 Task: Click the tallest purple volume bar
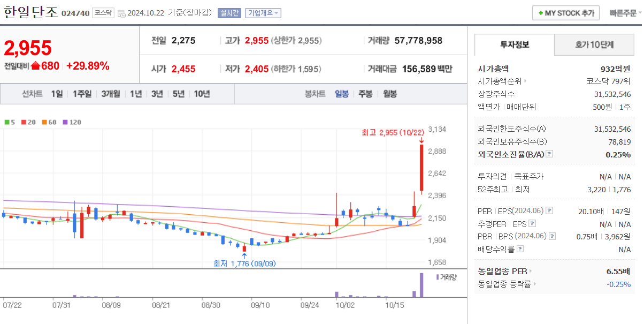pyautogui.click(x=421, y=285)
